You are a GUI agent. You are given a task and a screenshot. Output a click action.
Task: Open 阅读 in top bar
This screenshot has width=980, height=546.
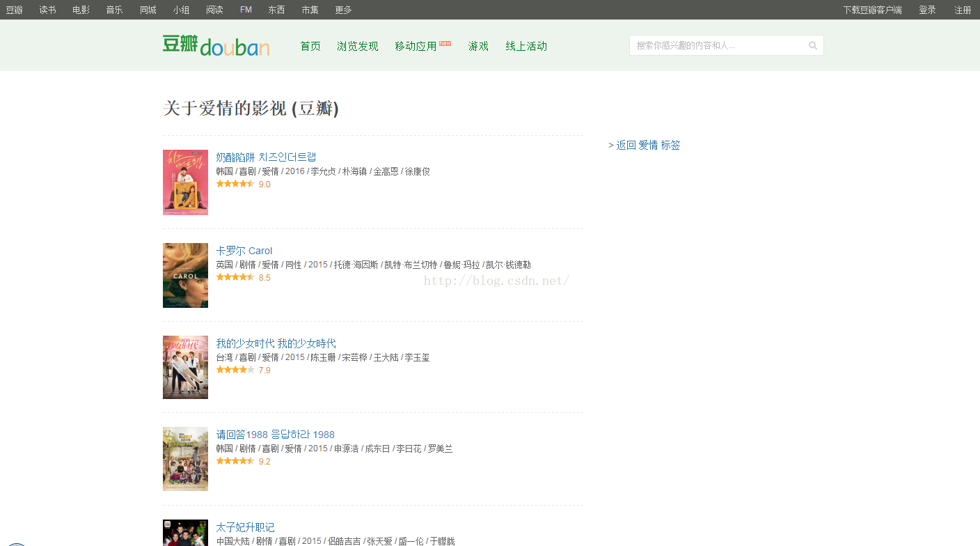(214, 10)
